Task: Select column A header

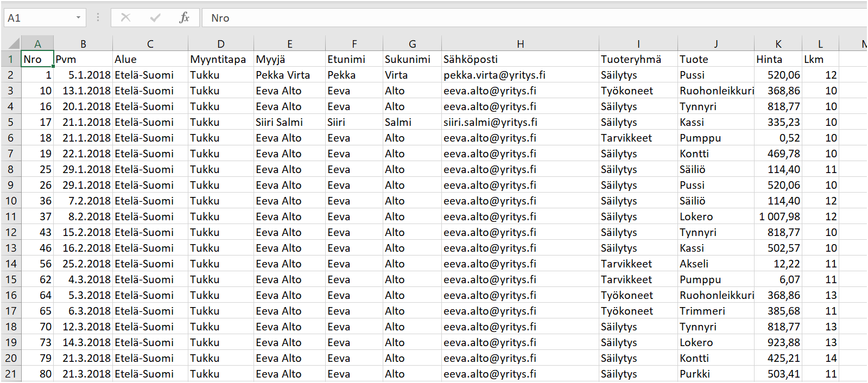Action: coord(37,44)
